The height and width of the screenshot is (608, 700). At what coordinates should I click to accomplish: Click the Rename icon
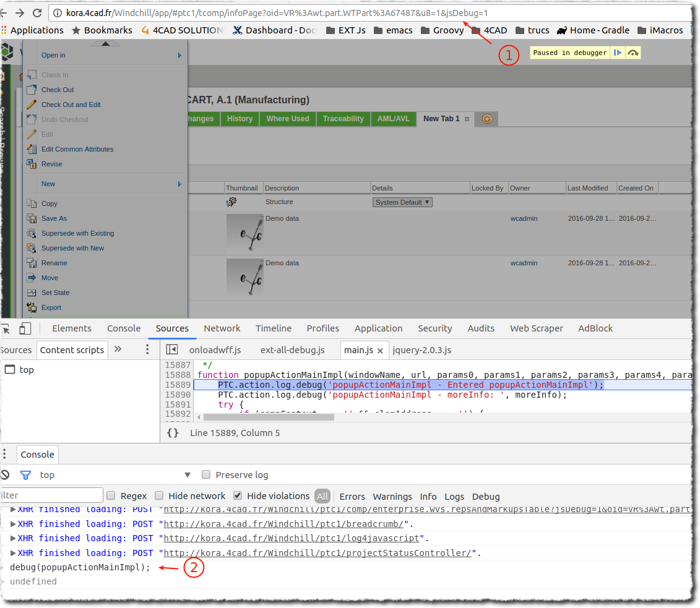31,263
